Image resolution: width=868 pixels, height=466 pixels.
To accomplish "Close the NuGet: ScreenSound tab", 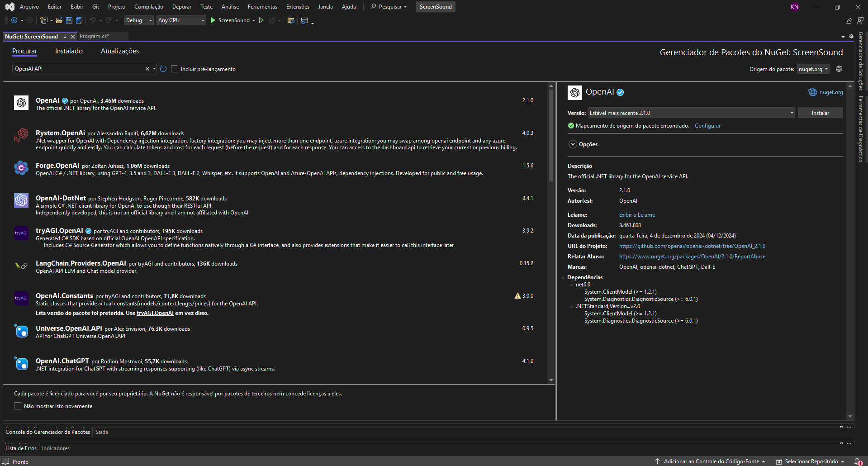I will point(73,37).
